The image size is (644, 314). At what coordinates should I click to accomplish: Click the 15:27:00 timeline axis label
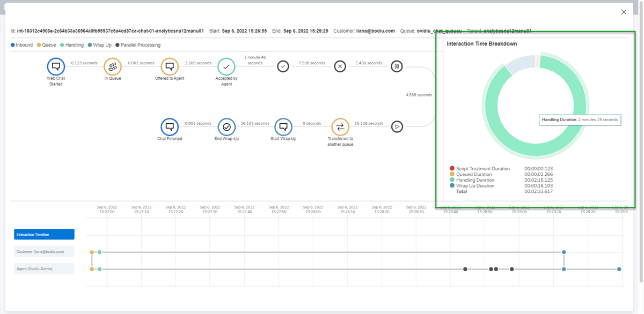[x=107, y=210]
